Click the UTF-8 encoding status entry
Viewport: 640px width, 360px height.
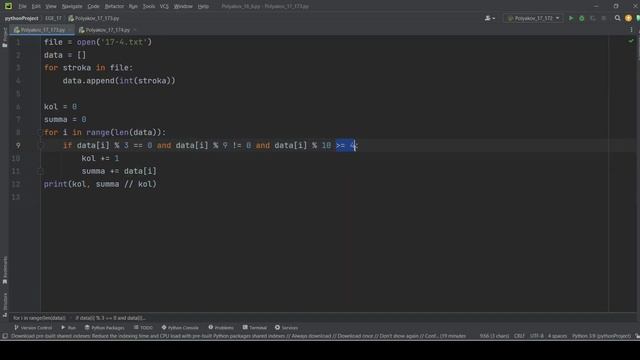coord(536,336)
